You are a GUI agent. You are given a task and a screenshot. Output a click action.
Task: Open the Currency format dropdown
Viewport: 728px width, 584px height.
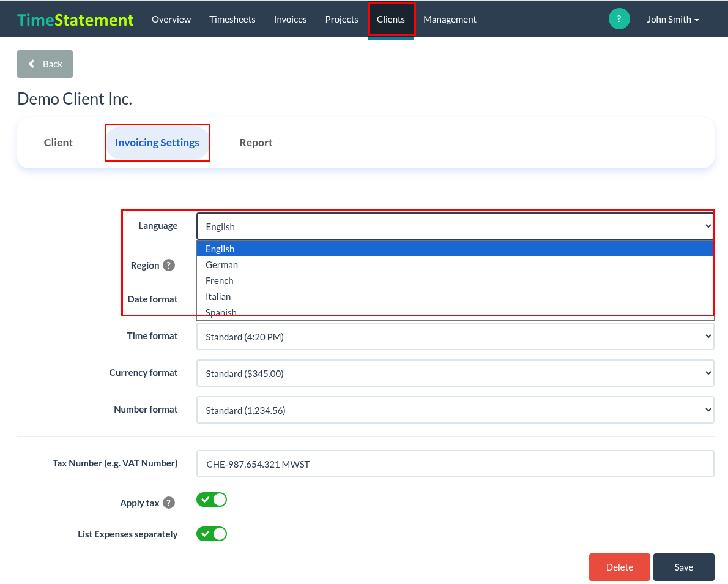tap(455, 373)
